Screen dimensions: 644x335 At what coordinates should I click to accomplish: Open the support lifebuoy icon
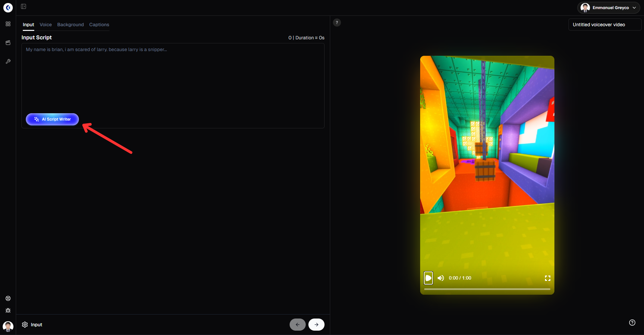click(8, 298)
